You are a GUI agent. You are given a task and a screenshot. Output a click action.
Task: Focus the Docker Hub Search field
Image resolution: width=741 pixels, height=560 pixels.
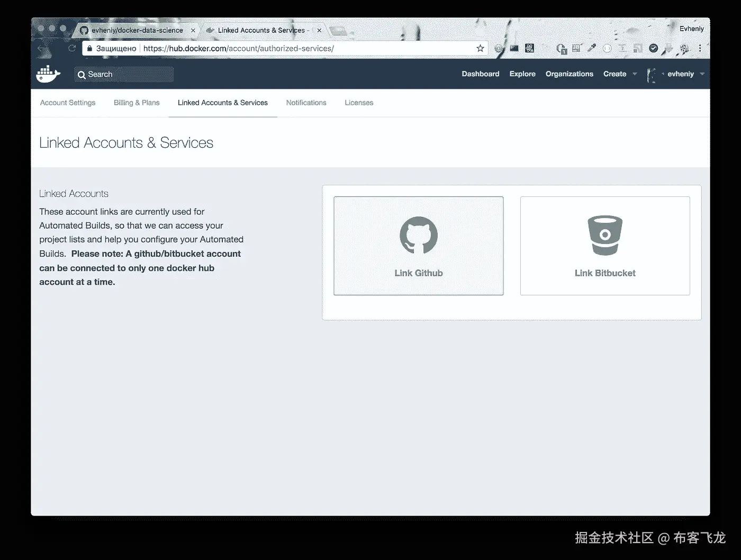[x=124, y=74]
